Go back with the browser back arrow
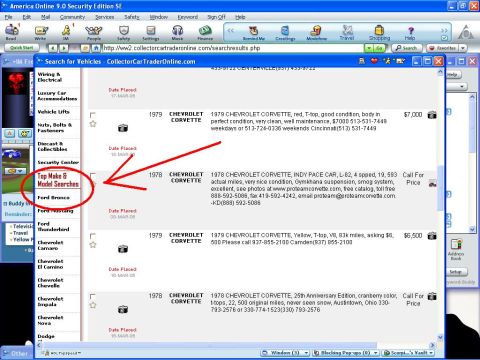480x360 pixels. coord(53,48)
